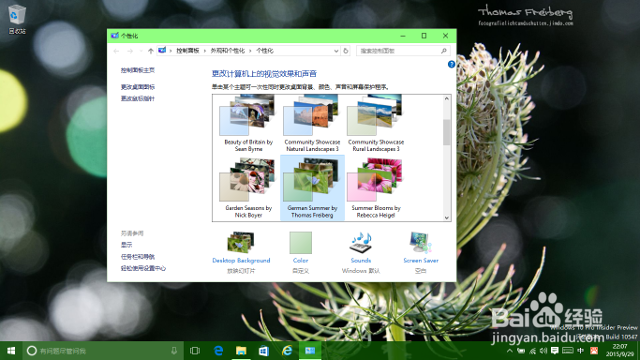Open the Action Center notification icon

(x=554, y=351)
